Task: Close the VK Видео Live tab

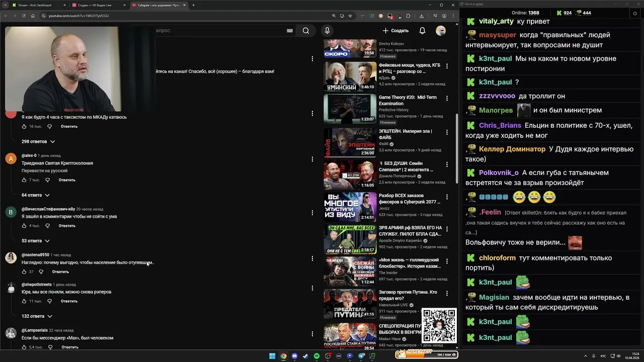Action: click(x=124, y=5)
